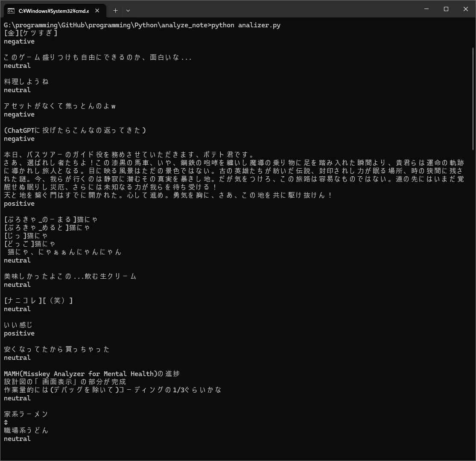
Task: Click 'negative' under '[金][ケツすぎ]'
Action: pos(19,41)
